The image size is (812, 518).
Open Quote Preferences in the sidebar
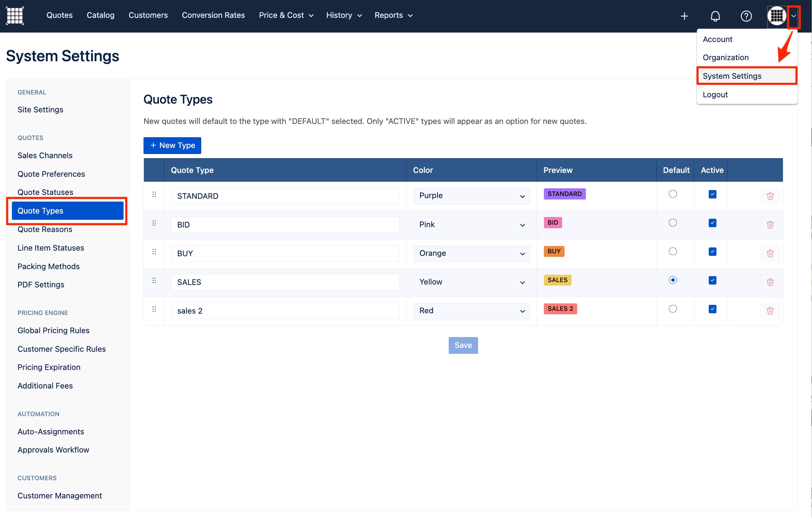click(51, 174)
